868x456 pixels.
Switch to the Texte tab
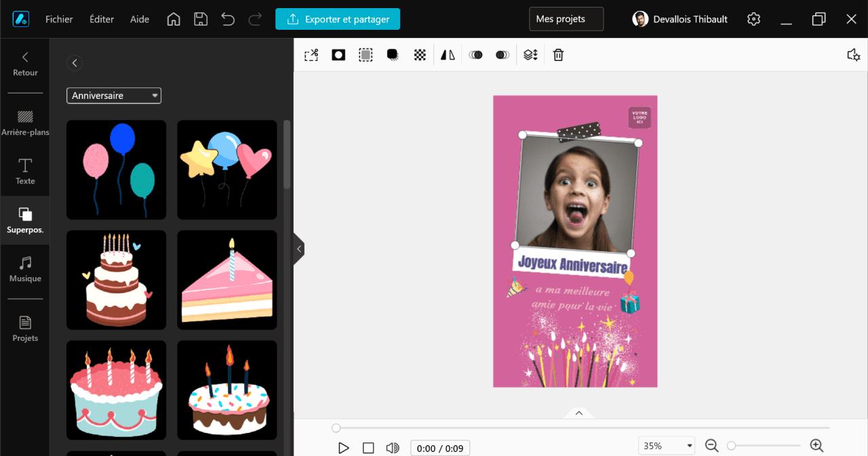click(25, 171)
